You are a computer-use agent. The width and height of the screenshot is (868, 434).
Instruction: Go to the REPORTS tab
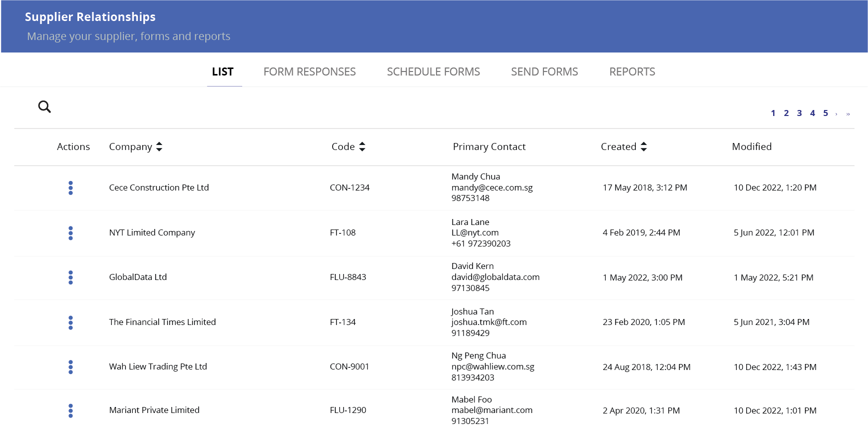point(632,71)
